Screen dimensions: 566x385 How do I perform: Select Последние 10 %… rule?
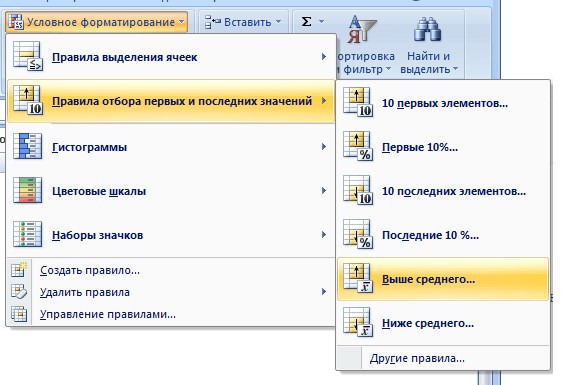click(x=443, y=235)
